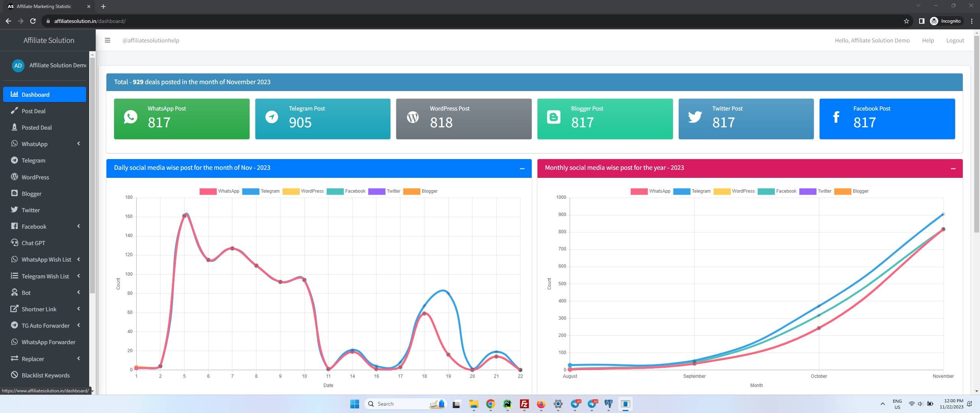The height and width of the screenshot is (413, 980).
Task: Open Post Deal in the sidebar
Action: pos(33,111)
